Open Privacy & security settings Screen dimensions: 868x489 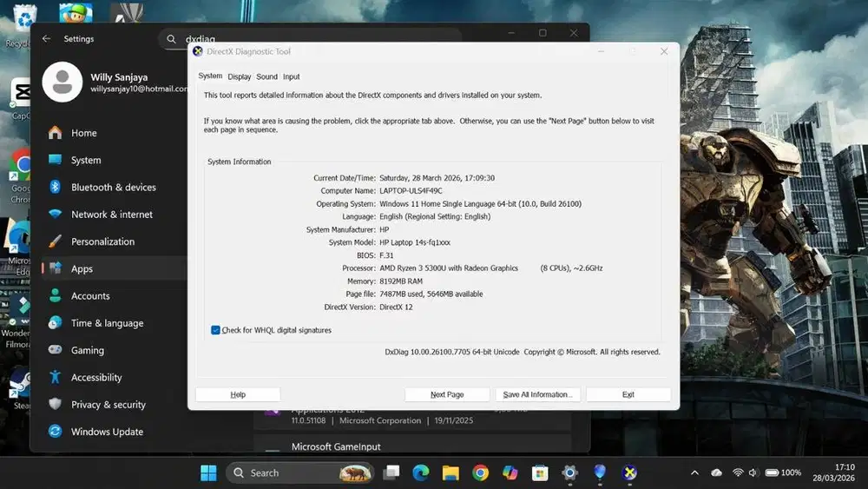[x=114, y=404]
